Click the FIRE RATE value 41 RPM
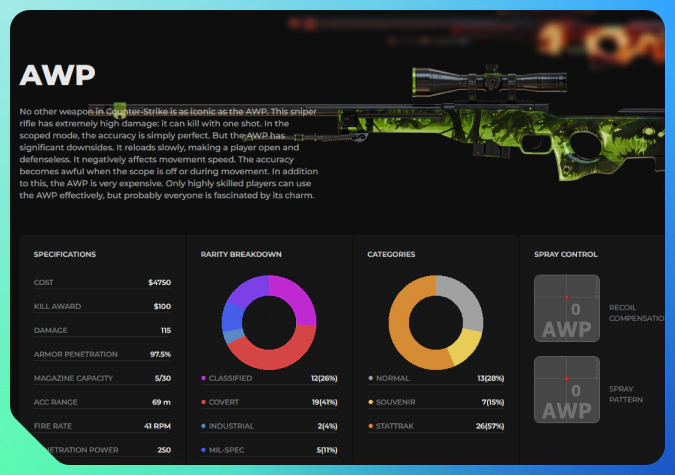 (x=158, y=426)
